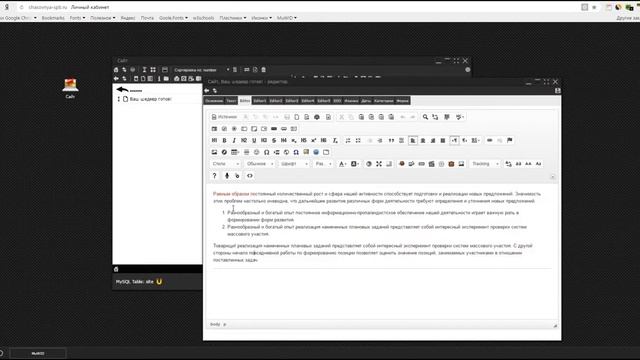Toggle show blocks in editor toolbar
This screenshot has height=360, width=640.
pos(389,164)
